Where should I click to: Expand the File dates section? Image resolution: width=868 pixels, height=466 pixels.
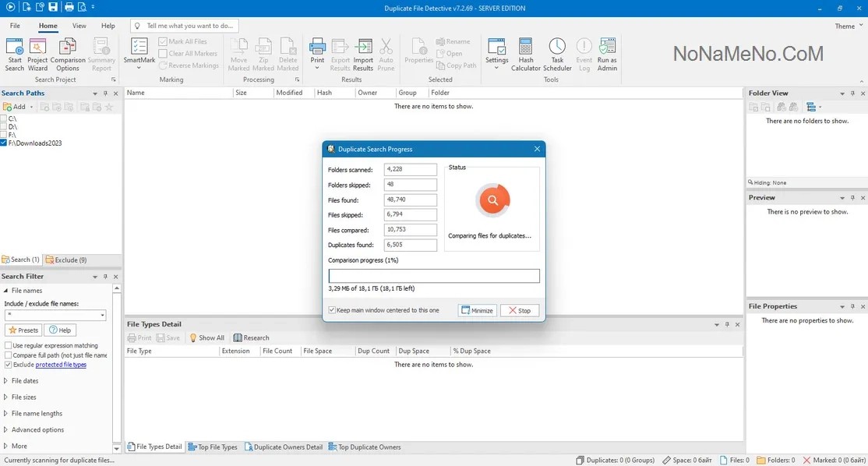click(25, 381)
